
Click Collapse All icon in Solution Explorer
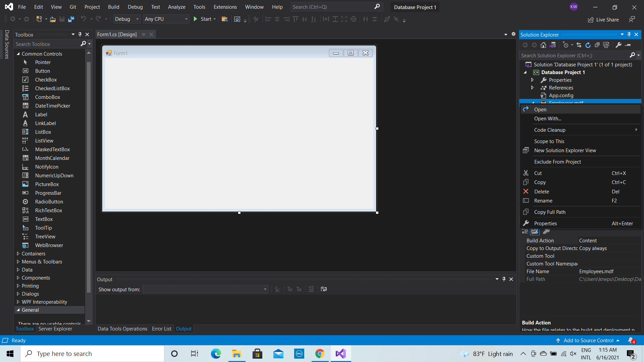pos(597,45)
